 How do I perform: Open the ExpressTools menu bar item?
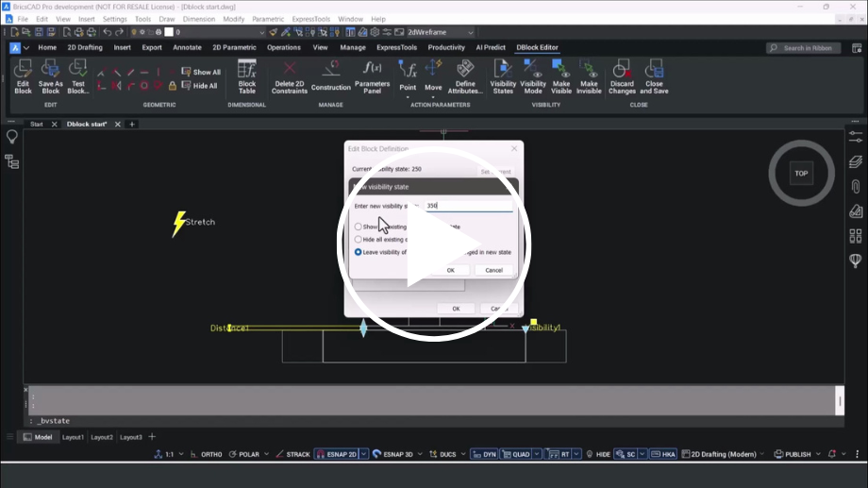click(x=310, y=19)
